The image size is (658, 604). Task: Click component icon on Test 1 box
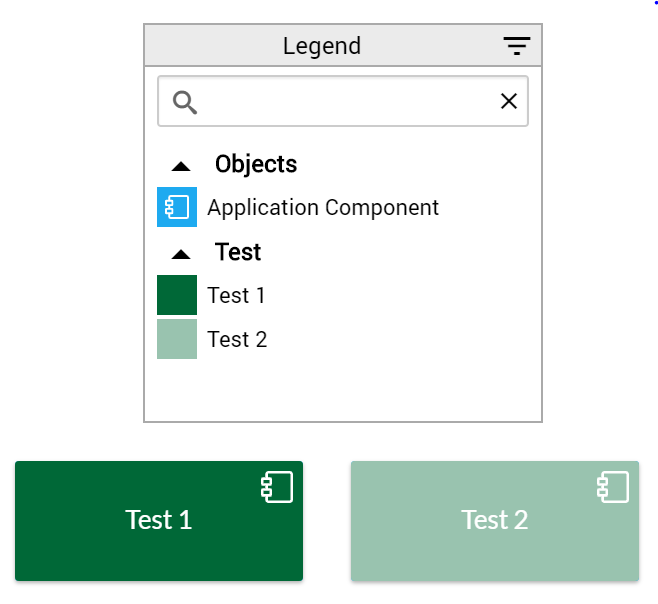(277, 487)
